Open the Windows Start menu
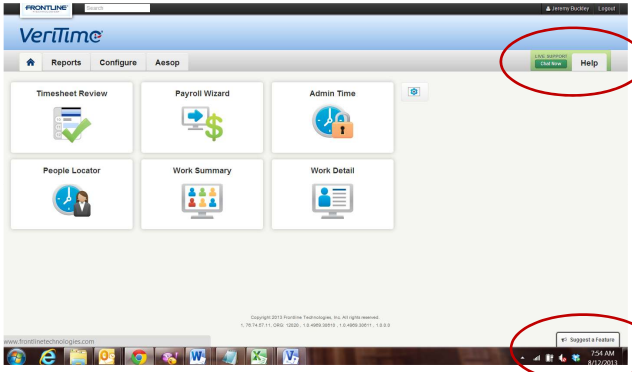This screenshot has height=372, width=632. [16, 357]
